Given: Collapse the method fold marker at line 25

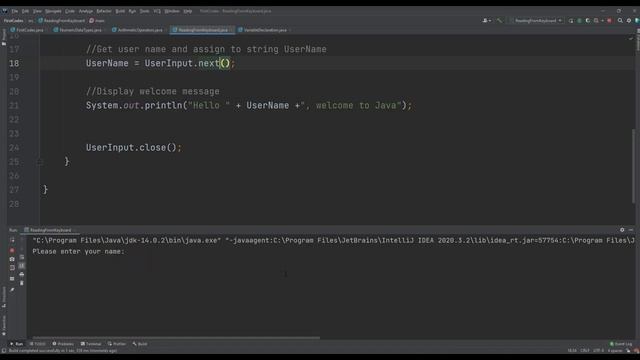Looking at the screenshot, I should (40, 162).
